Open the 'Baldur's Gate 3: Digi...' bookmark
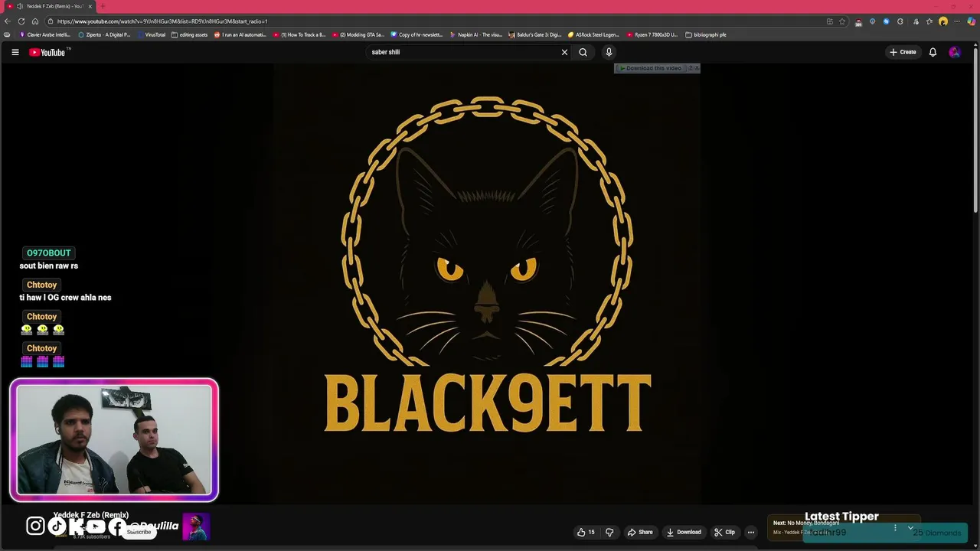 click(534, 34)
